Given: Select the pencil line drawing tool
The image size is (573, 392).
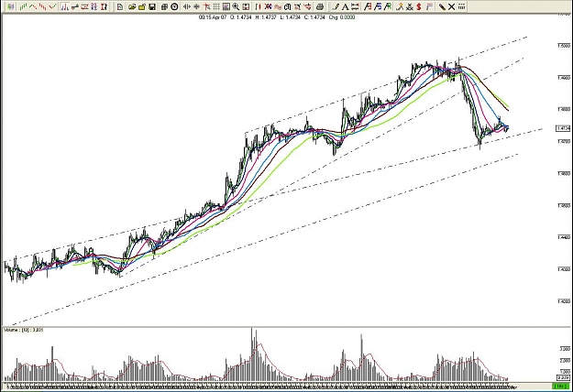Looking at the screenshot, I should (336, 6).
